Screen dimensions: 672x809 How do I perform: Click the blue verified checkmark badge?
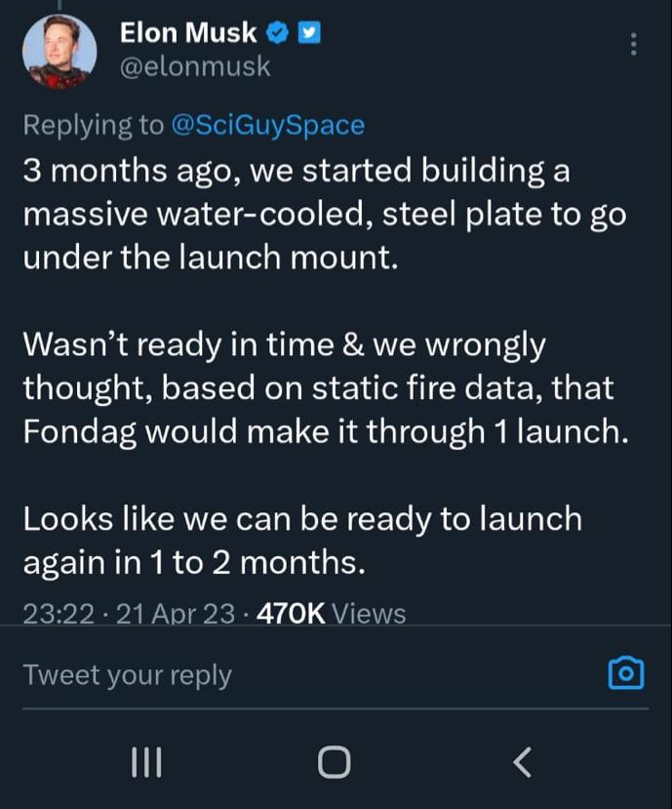tap(276, 32)
